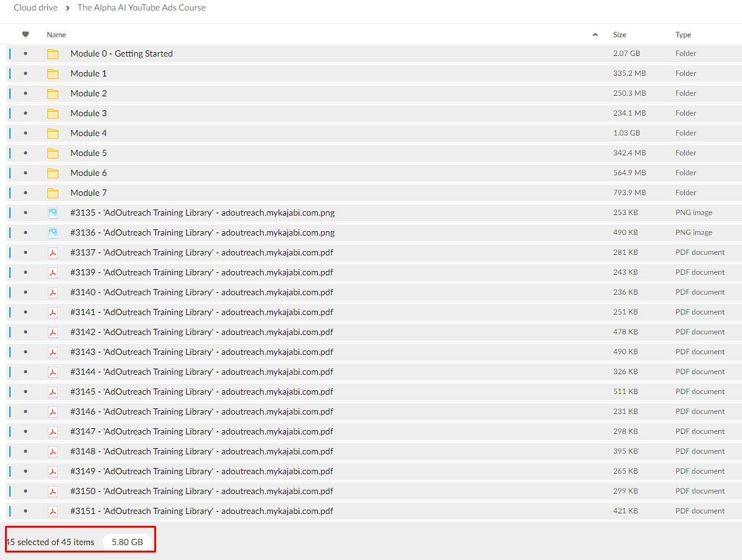Click the sort arrow in the Name column
The height and width of the screenshot is (560, 742).
pos(595,35)
